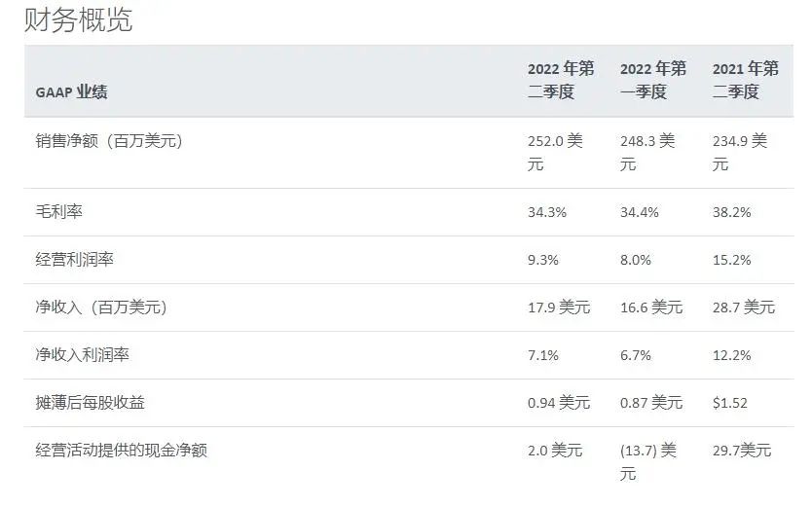The width and height of the screenshot is (812, 507).
Task: Click the 38.2% gross margin cell
Action: [731, 212]
